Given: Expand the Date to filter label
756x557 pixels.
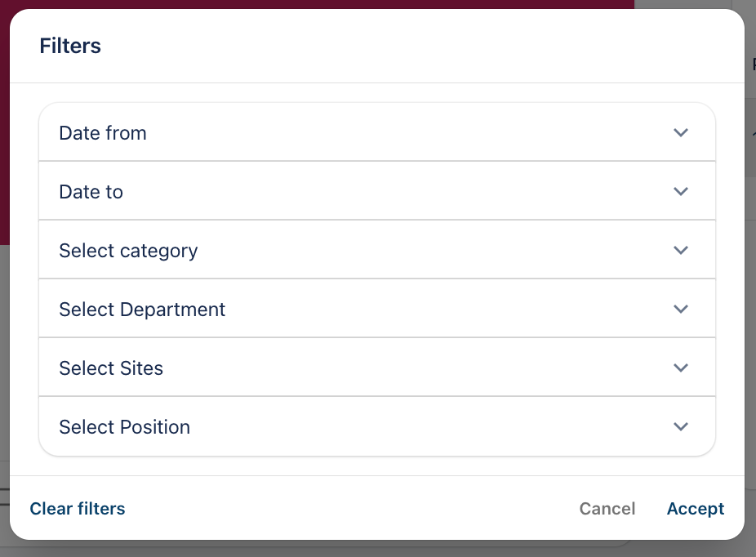Looking at the screenshot, I should [91, 192].
